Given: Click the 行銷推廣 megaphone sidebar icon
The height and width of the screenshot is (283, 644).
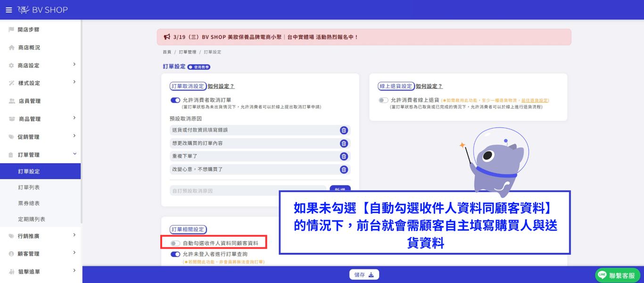Looking at the screenshot, I should click(x=11, y=236).
